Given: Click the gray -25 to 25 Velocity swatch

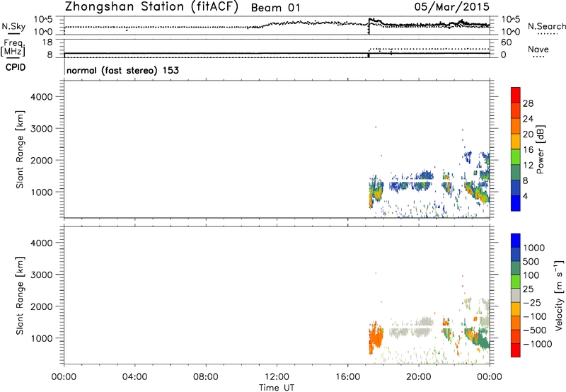Looking at the screenshot, I should tap(516, 295).
